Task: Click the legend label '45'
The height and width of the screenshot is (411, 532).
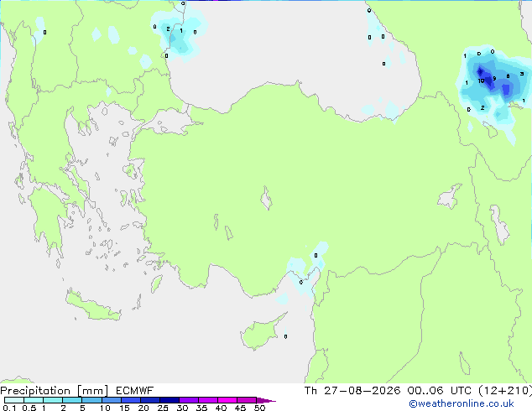Action: pyautogui.click(x=240, y=408)
